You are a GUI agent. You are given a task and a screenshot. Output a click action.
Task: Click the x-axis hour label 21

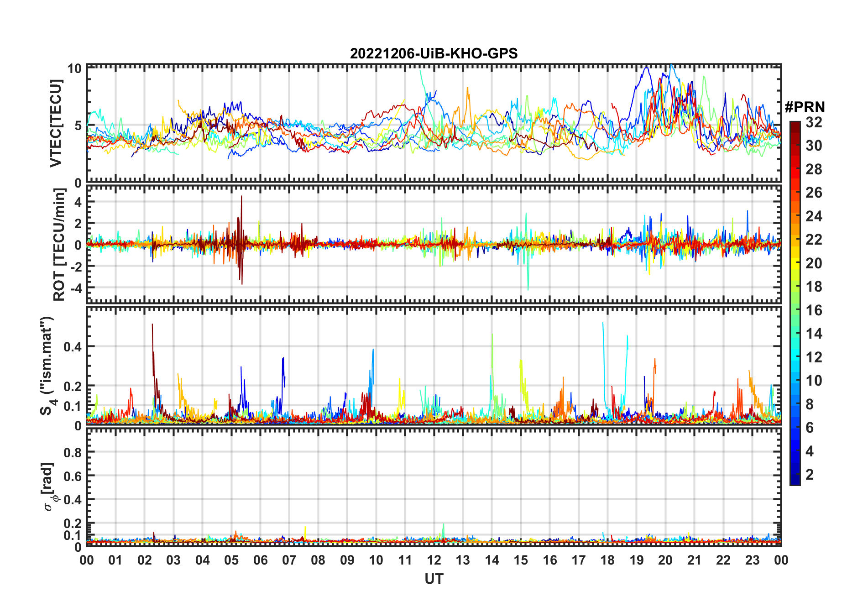695,560
